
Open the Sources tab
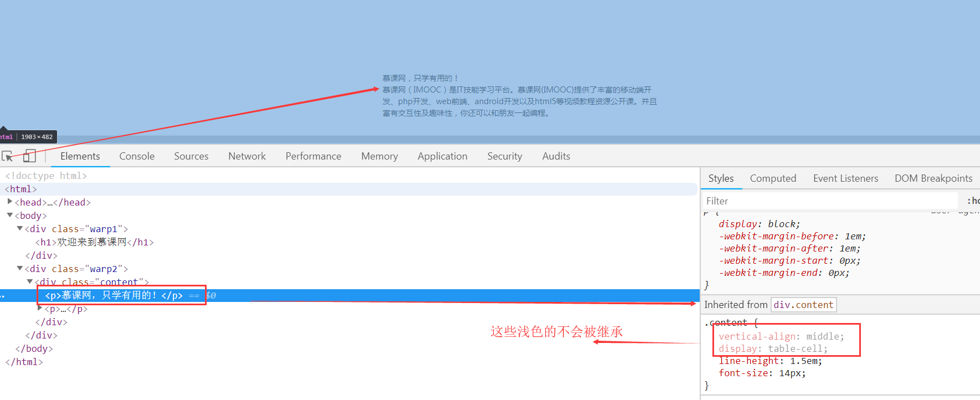(191, 156)
